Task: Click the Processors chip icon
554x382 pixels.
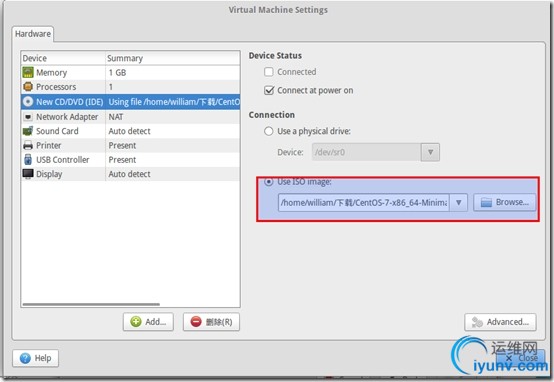Action: (28, 87)
